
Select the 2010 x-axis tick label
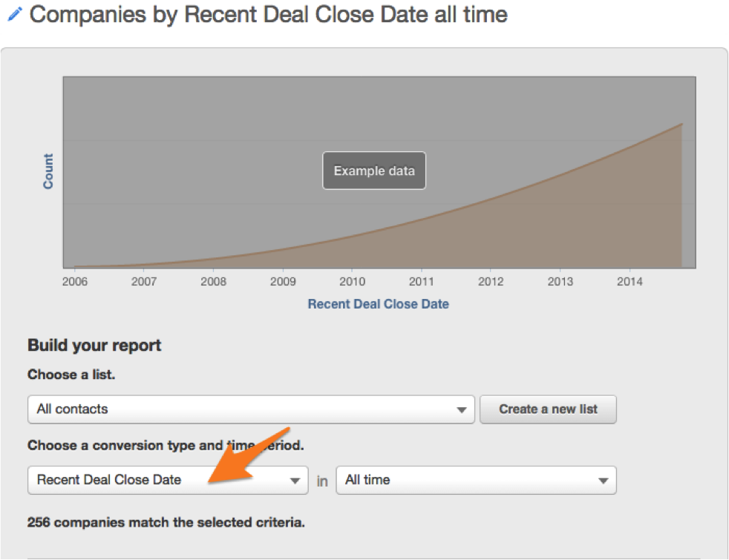352,282
